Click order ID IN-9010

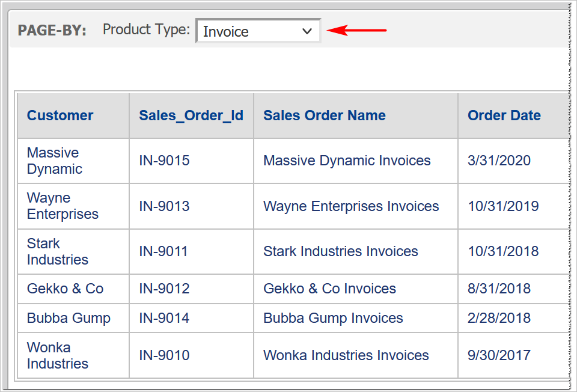[164, 355]
